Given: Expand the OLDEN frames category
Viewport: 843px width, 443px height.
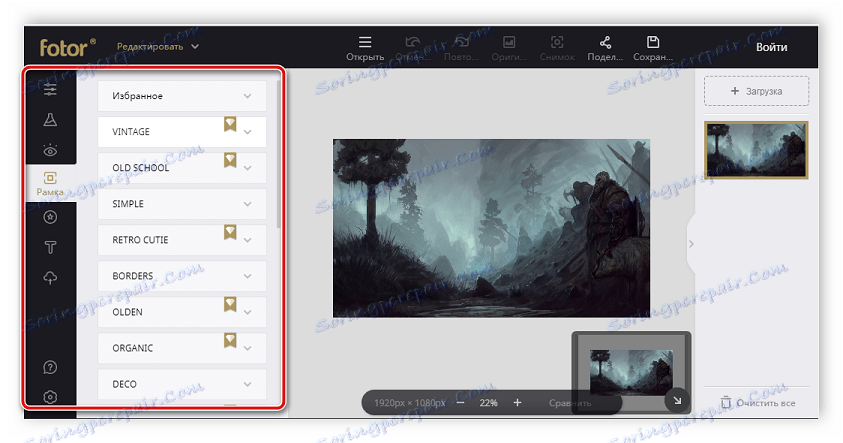Looking at the screenshot, I should click(182, 312).
